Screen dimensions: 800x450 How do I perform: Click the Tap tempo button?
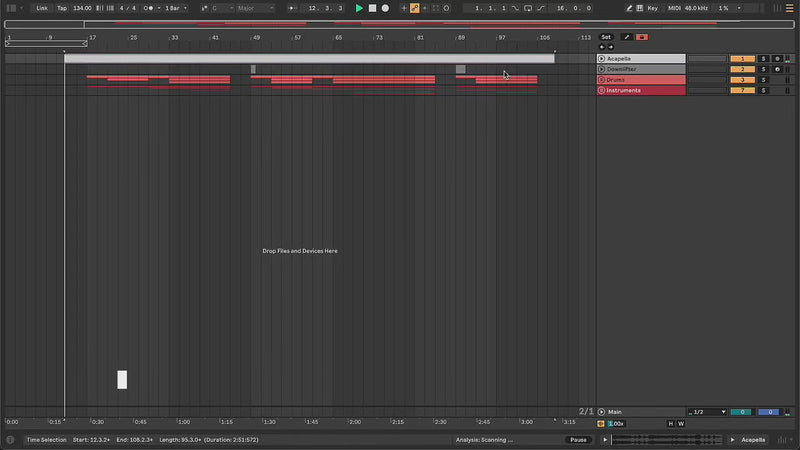click(62, 8)
